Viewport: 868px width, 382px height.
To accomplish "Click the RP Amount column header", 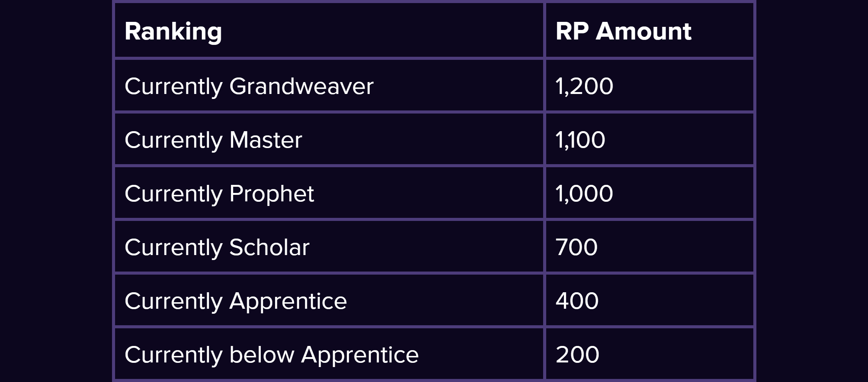I will (623, 31).
